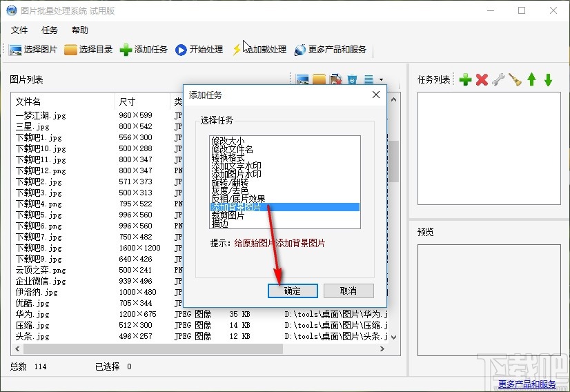Confirm with the 确定 button
The image size is (570, 392).
tap(293, 291)
